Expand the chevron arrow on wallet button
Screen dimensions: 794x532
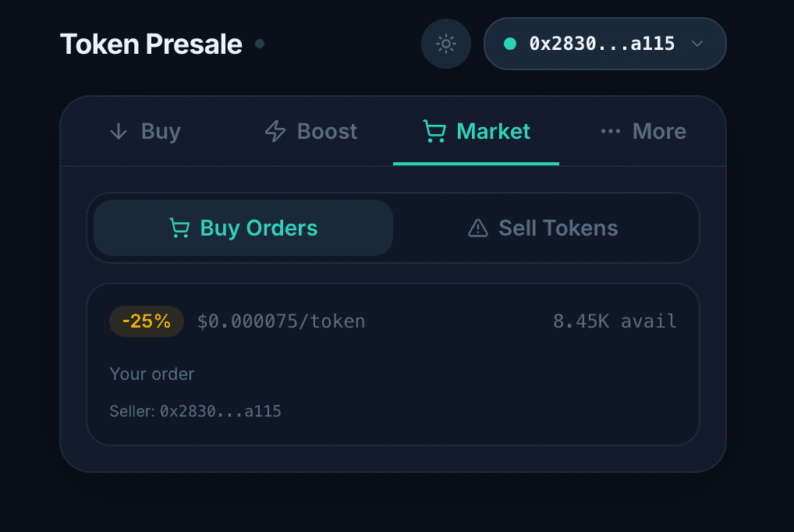698,44
